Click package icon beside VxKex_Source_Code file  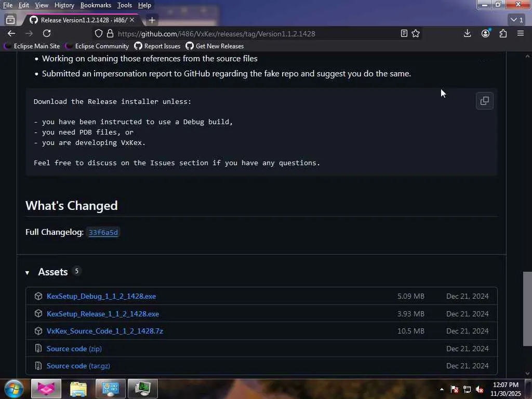[x=38, y=331]
